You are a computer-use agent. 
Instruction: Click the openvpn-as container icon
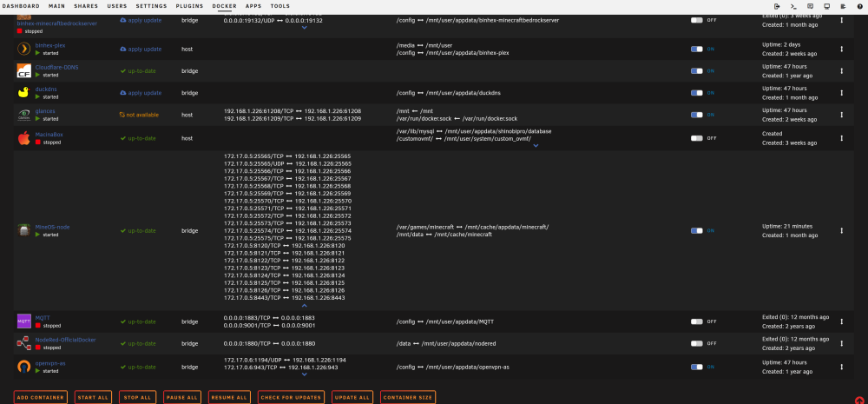[23, 367]
